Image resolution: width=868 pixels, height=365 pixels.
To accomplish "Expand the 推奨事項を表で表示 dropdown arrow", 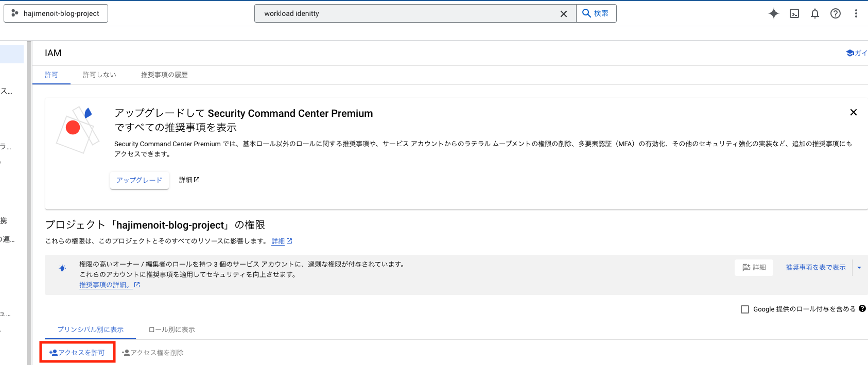I will point(859,268).
